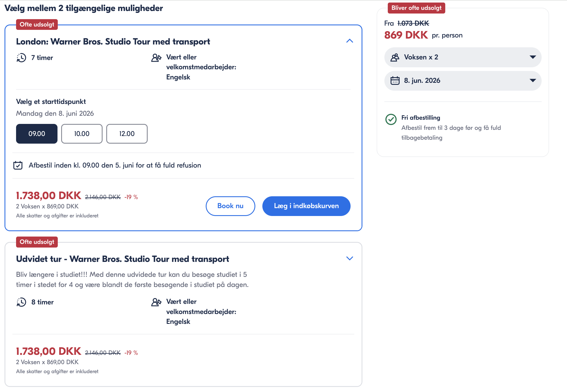Image resolution: width=567 pixels, height=392 pixels.
Task: Open the 8. jun. 2026 date dropdown
Action: pos(462,81)
